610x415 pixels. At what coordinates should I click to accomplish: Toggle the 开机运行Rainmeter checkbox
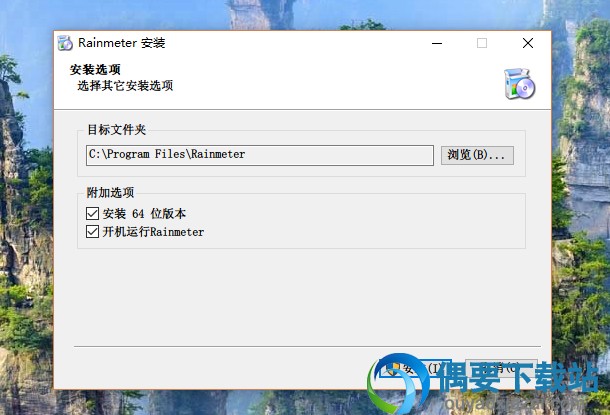pyautogui.click(x=92, y=232)
